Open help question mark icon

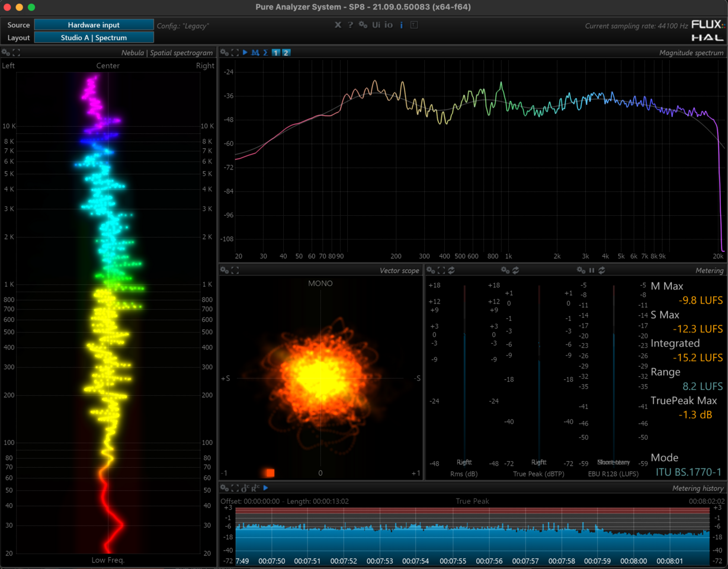click(x=350, y=25)
